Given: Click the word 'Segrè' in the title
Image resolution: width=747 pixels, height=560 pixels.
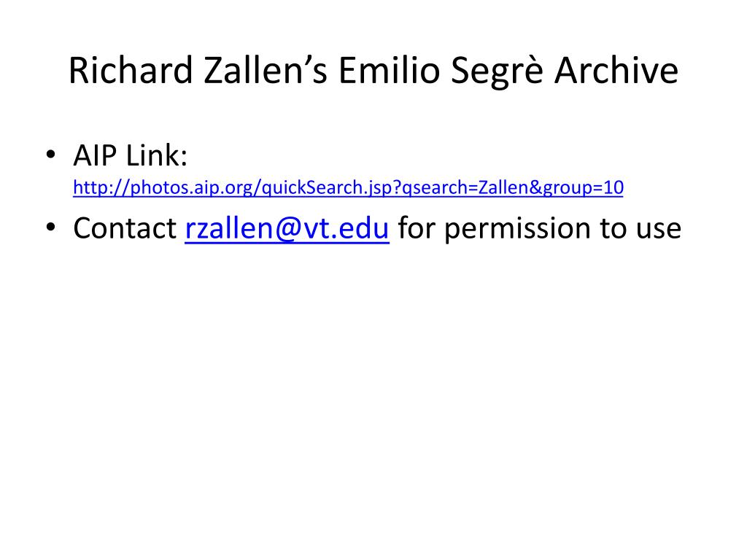Looking at the screenshot, I should click(x=497, y=71).
